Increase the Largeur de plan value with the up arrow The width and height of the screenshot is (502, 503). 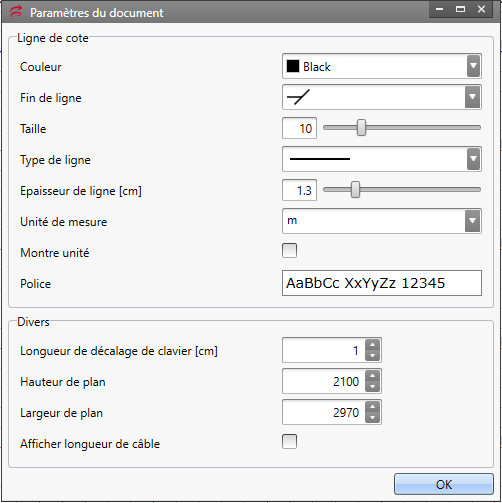372,407
